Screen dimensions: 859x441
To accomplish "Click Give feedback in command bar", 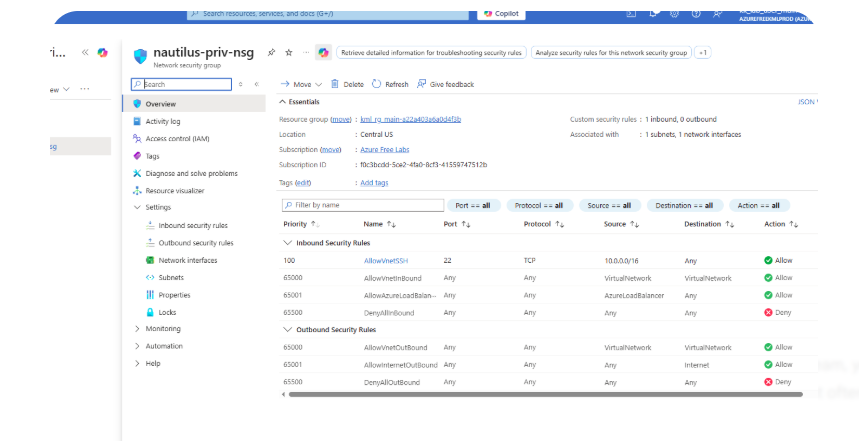I will pyautogui.click(x=445, y=84).
